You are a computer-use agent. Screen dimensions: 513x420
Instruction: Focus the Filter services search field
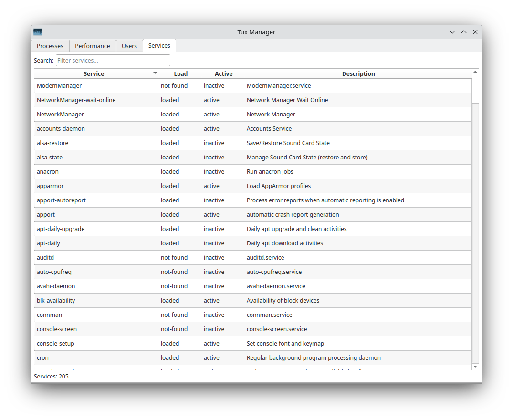coord(113,61)
